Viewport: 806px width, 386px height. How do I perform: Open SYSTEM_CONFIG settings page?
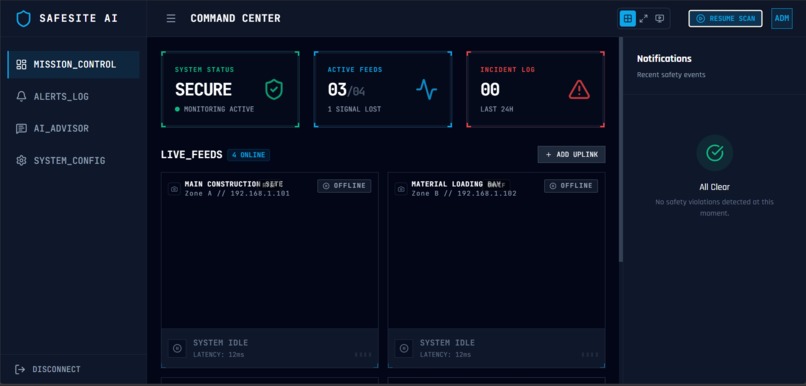point(74,160)
